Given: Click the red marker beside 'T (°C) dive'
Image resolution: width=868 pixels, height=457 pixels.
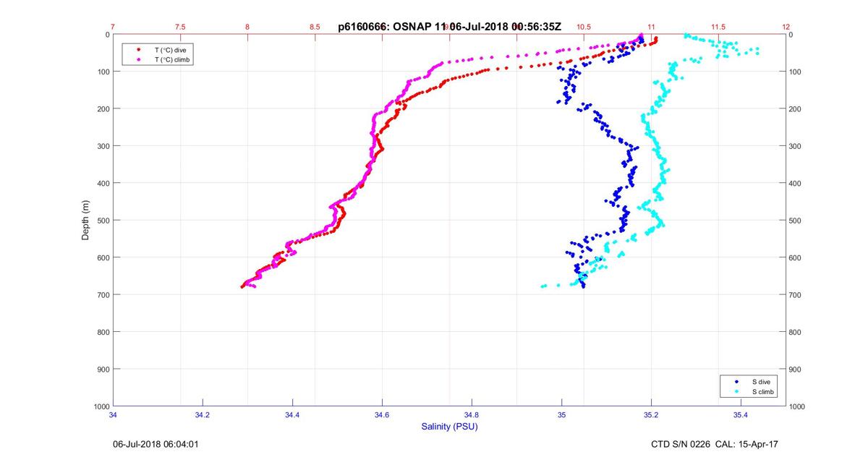Looking at the screenshot, I should 138,49.
